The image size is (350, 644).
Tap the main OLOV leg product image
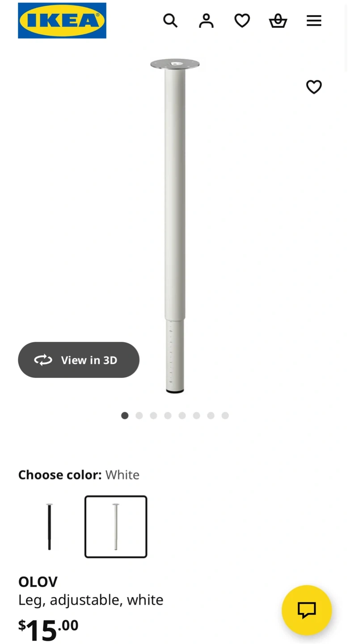tap(175, 226)
